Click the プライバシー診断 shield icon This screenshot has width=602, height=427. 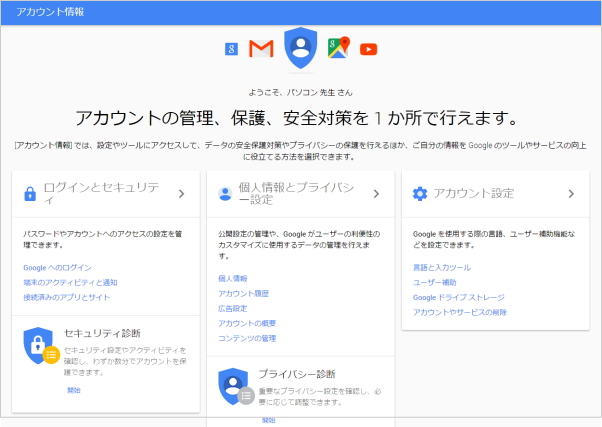pyautogui.click(x=234, y=384)
